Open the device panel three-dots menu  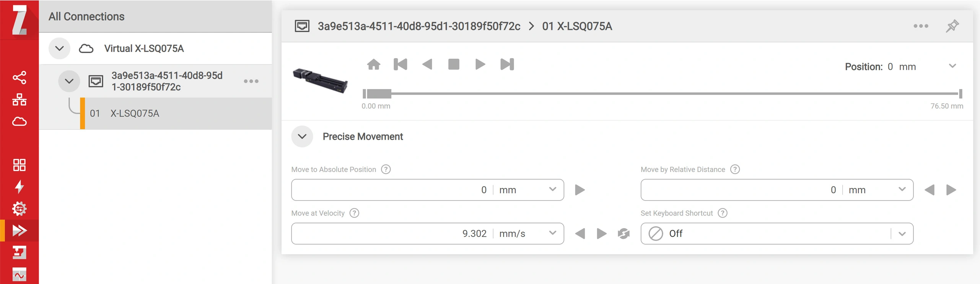tap(921, 26)
